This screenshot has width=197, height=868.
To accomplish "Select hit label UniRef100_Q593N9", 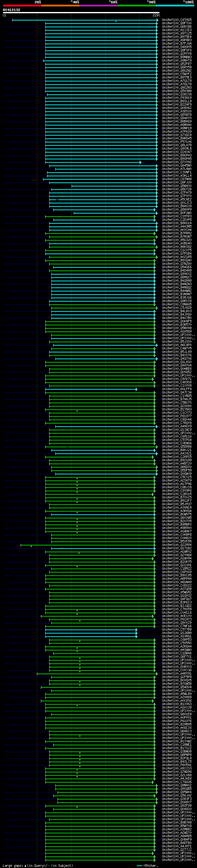I will [x=177, y=91].
